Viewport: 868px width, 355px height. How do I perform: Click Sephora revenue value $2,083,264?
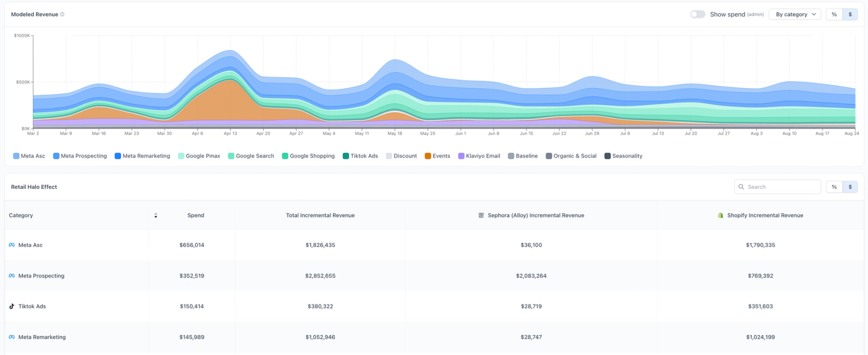pos(531,276)
